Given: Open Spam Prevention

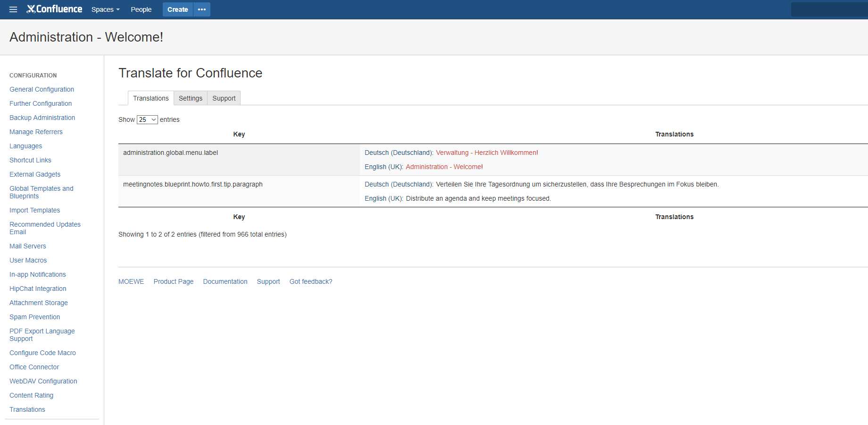Looking at the screenshot, I should click(34, 317).
